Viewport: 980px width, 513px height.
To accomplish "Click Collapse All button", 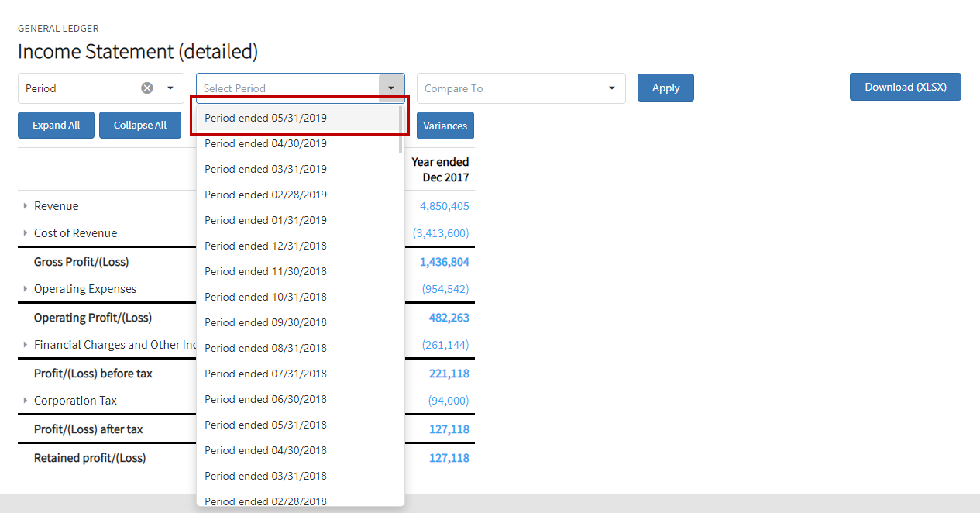I will tap(140, 125).
